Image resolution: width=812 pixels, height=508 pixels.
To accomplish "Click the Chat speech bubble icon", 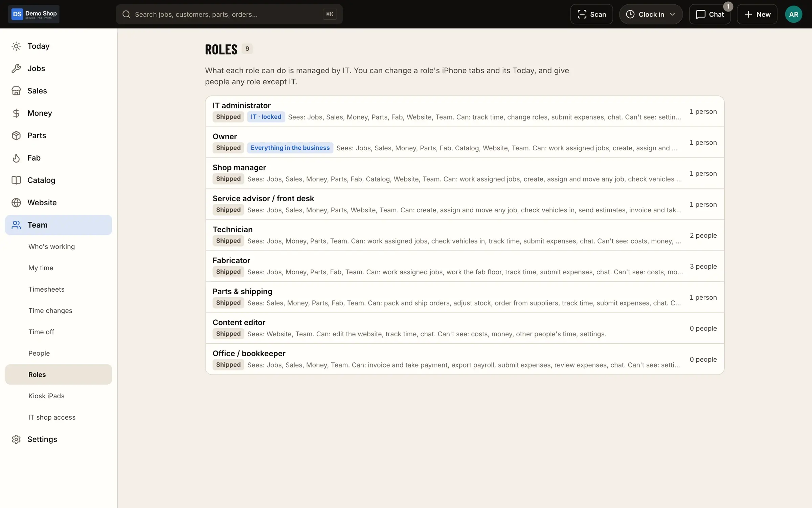I will click(700, 14).
